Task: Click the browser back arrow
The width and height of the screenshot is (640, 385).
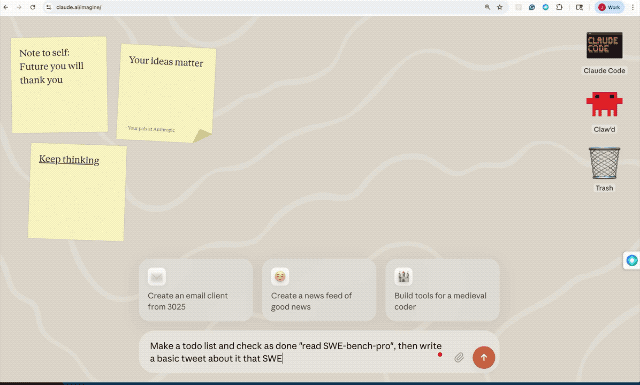Action: click(x=6, y=7)
